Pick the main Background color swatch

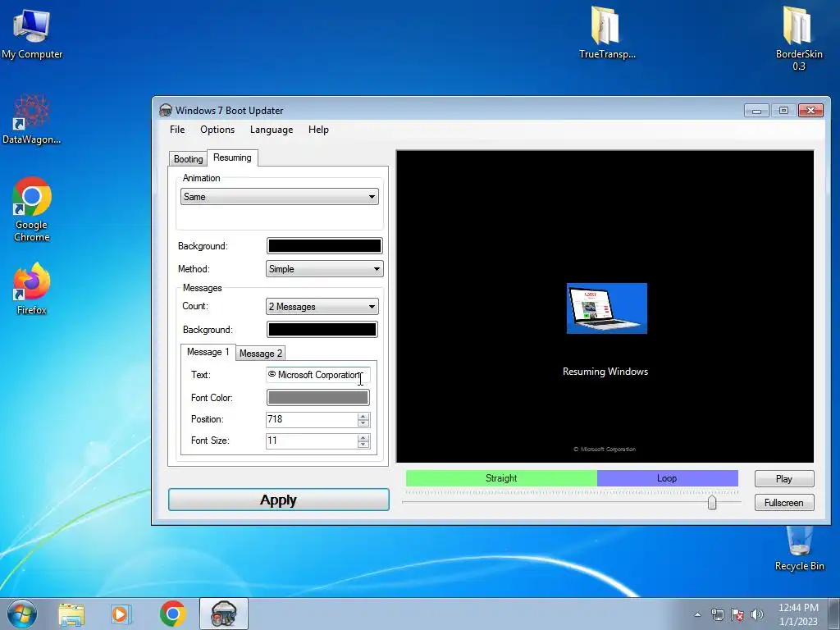[x=325, y=246]
